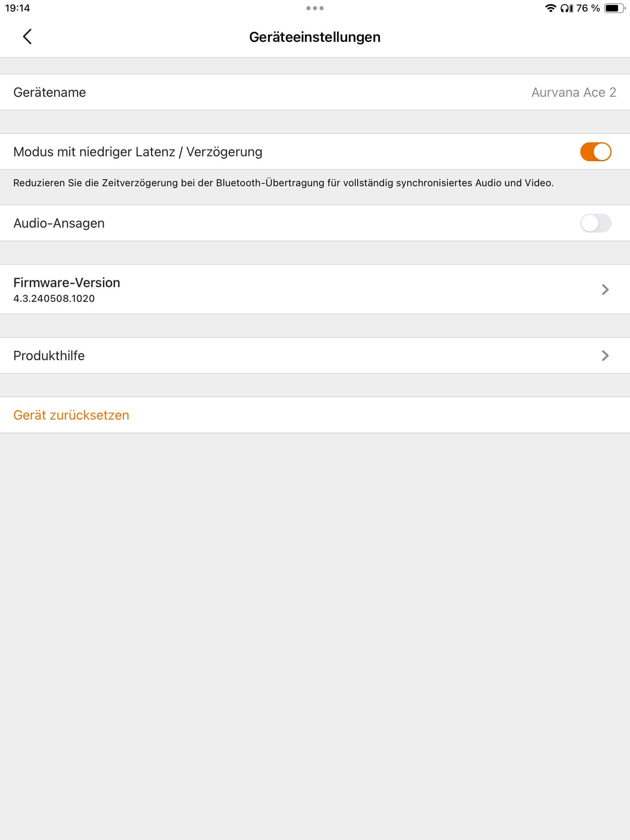Open the Produkthilfe chevron arrow
The width and height of the screenshot is (630, 840).
point(605,356)
